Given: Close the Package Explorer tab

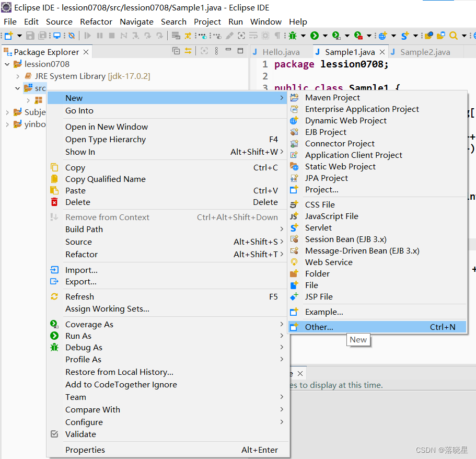Looking at the screenshot, I should click(x=86, y=52).
